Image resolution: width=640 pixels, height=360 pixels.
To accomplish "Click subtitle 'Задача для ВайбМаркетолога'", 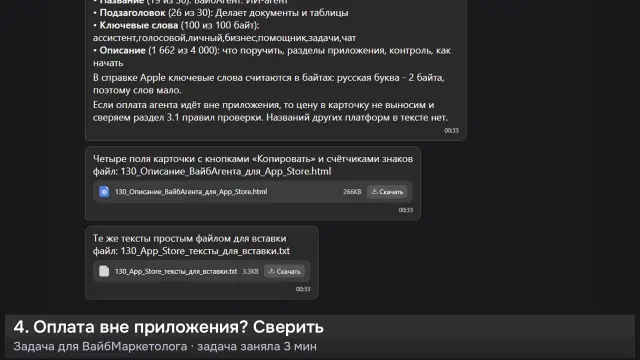I will 100,347.
